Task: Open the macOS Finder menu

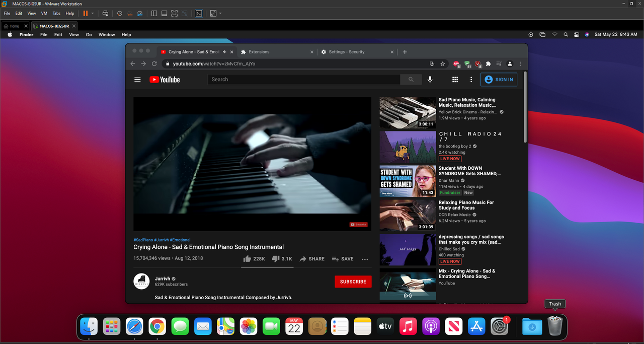Action: point(26,35)
